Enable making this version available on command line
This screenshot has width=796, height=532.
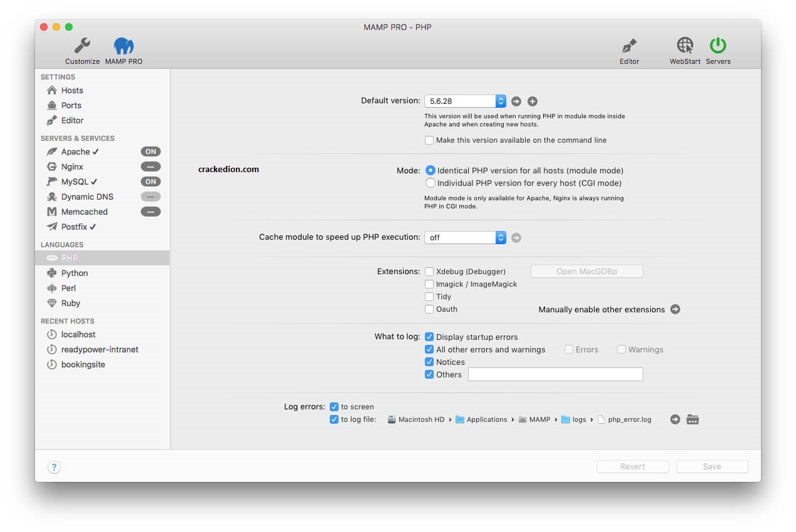(x=429, y=140)
